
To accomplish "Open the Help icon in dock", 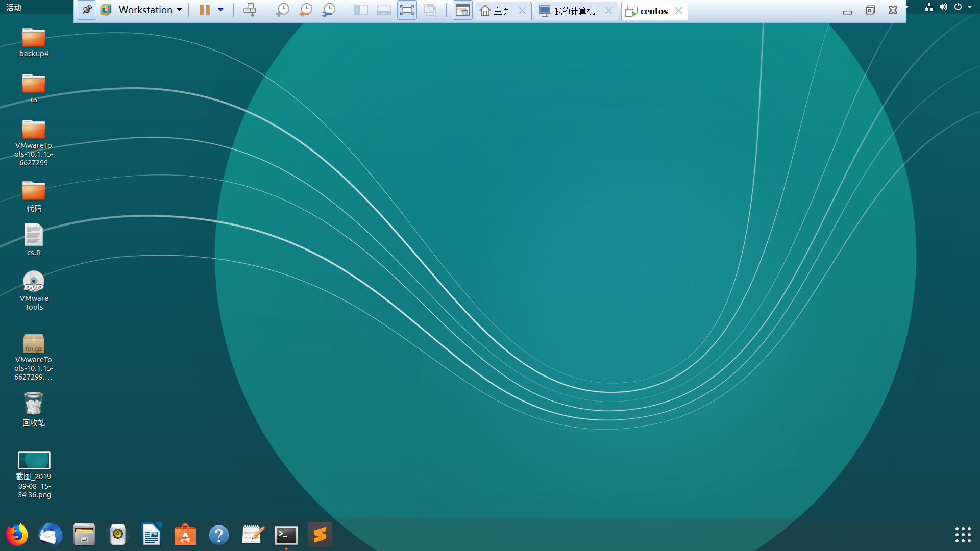I will point(219,535).
